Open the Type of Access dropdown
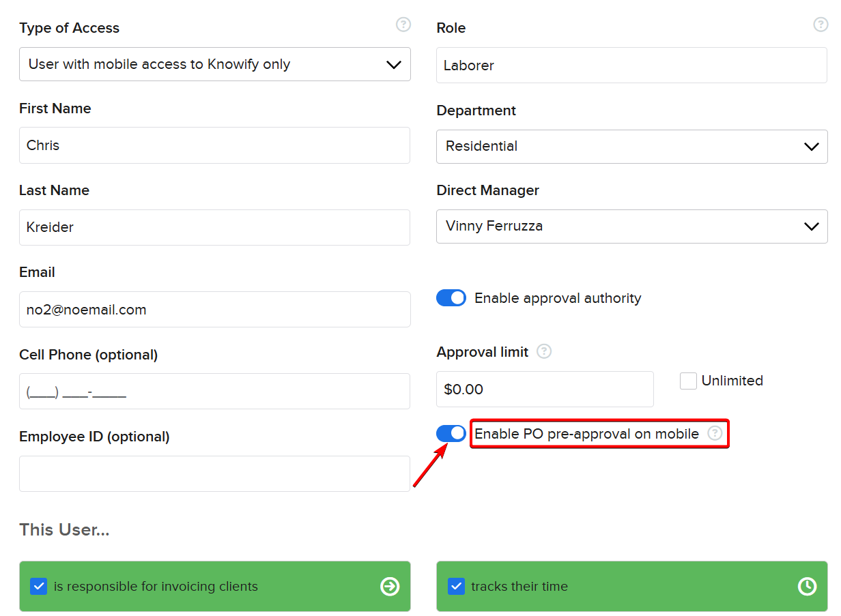 point(214,64)
